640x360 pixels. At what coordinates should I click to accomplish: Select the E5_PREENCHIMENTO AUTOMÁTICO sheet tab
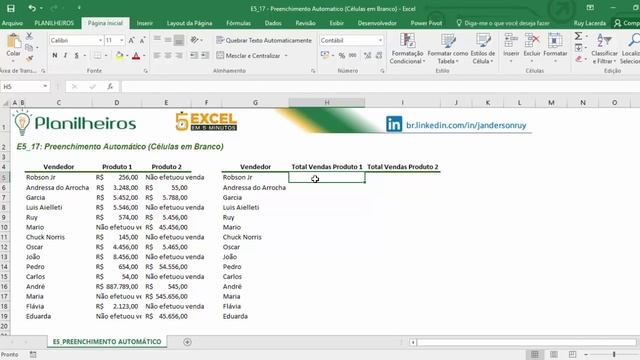coord(107,342)
